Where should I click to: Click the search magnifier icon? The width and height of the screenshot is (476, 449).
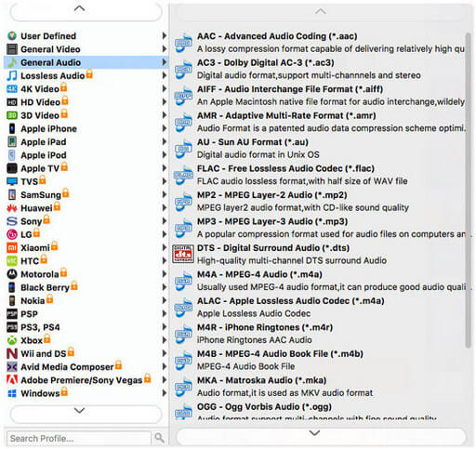[159, 438]
